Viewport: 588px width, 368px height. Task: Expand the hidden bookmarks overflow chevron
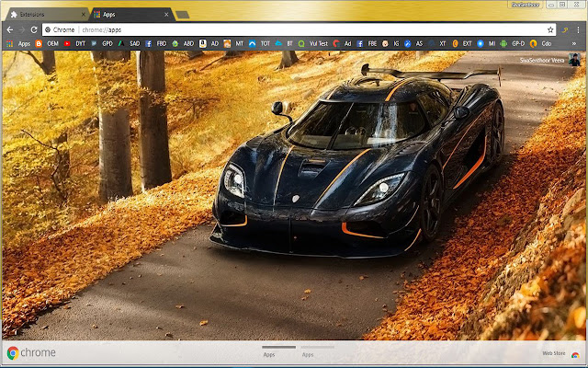[x=574, y=43]
